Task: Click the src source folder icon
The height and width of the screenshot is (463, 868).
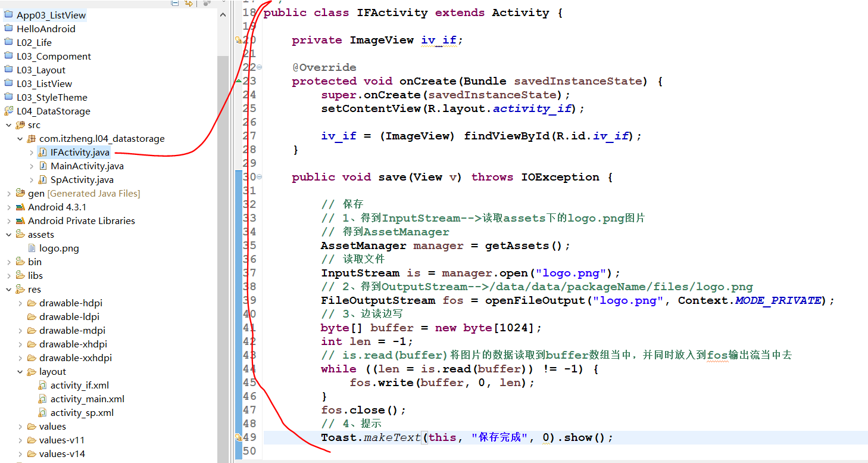Action: pyautogui.click(x=20, y=125)
